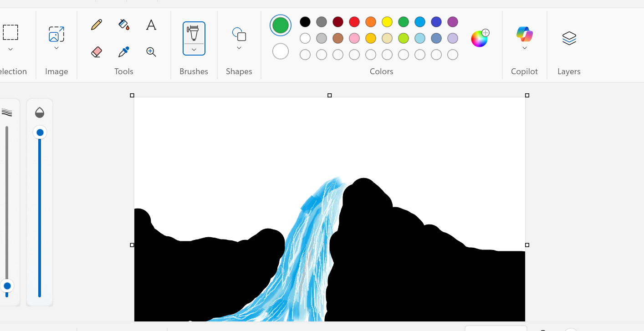Image resolution: width=644 pixels, height=331 pixels.
Task: Select the Fill with color tool
Action: [x=123, y=24]
